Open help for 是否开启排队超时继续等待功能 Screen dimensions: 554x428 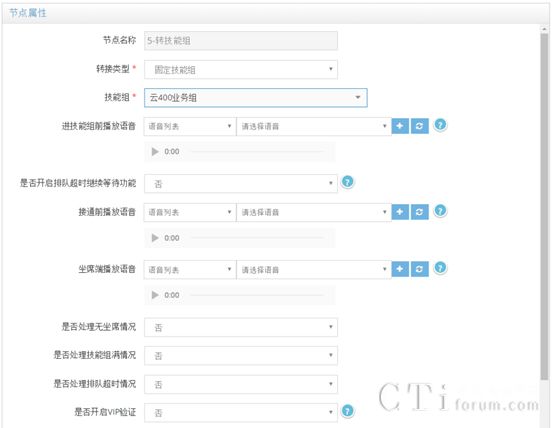[x=347, y=182]
